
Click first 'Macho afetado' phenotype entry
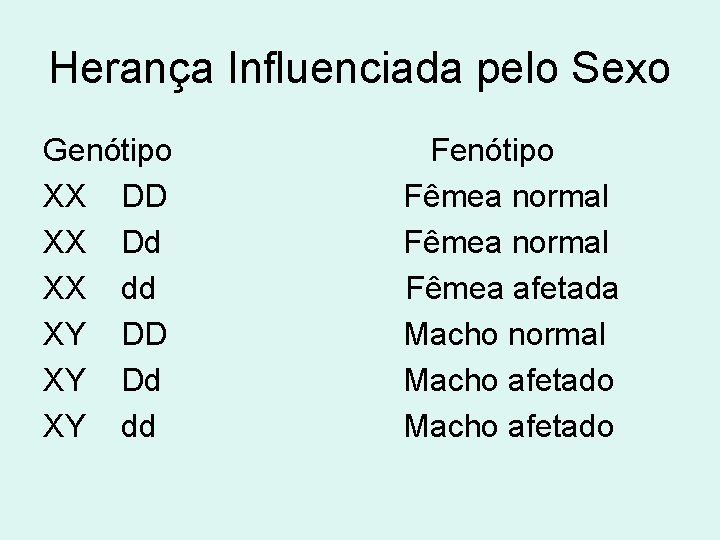coord(509,381)
